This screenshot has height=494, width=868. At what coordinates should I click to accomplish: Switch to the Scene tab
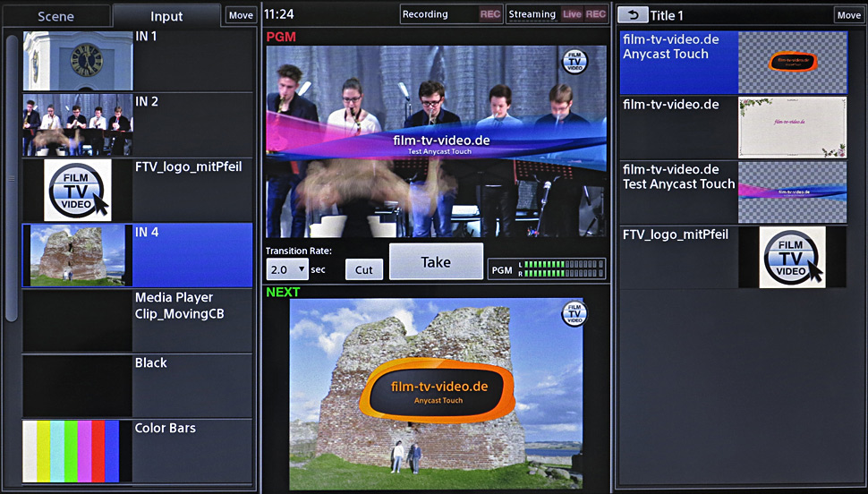click(x=55, y=16)
